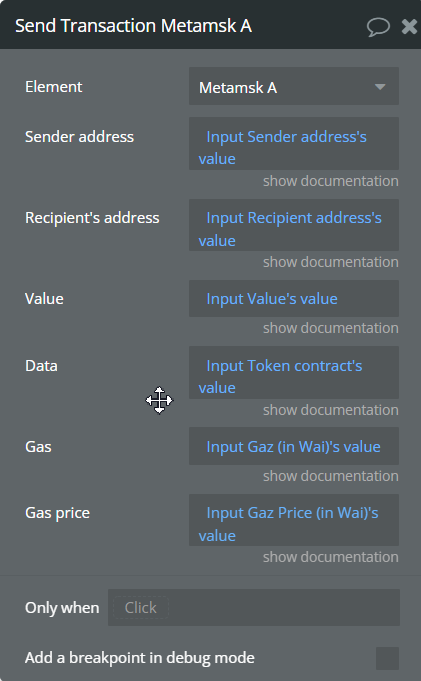Show documentation under Sender address
Image resolution: width=421 pixels, height=681 pixels.
pyautogui.click(x=330, y=181)
